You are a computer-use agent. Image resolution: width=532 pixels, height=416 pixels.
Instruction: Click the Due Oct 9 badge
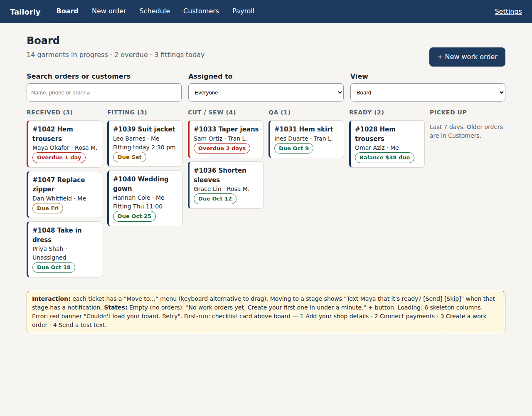click(x=294, y=149)
